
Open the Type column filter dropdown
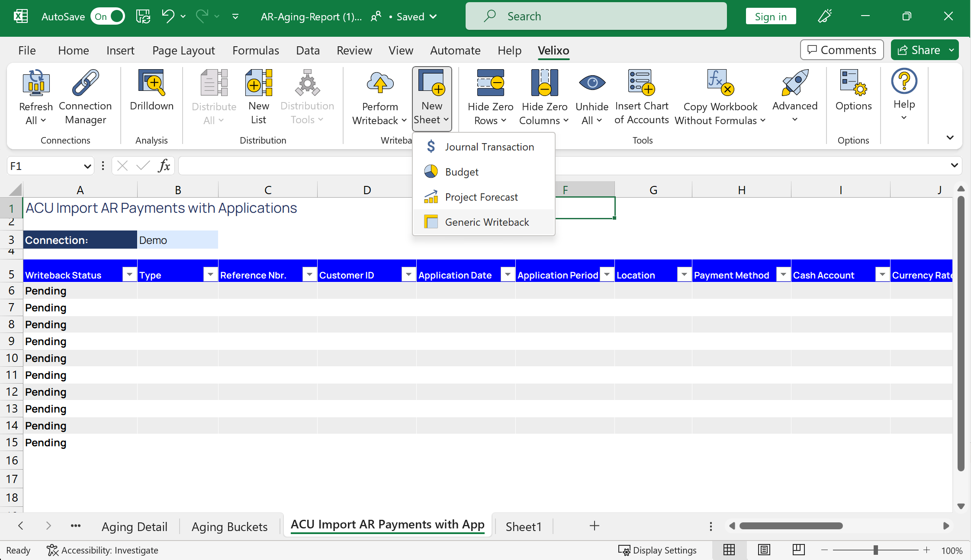[210, 275]
